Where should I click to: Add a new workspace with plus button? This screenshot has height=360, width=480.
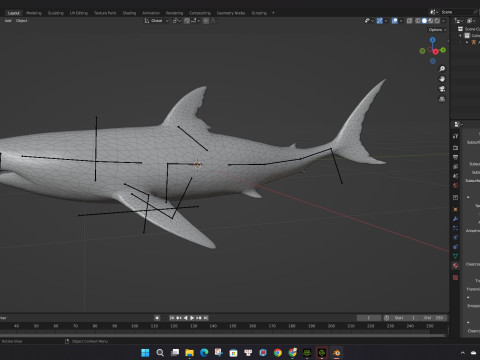(273, 13)
